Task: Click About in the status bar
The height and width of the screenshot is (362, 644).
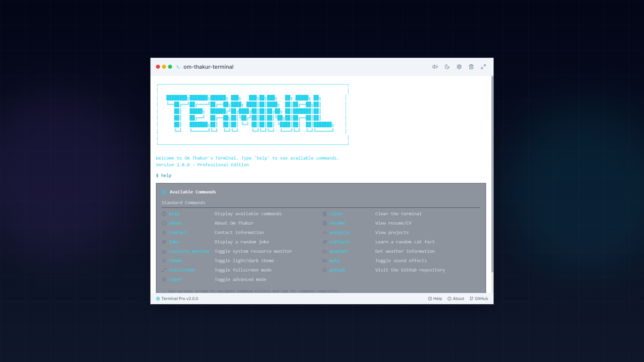Action: pos(455,298)
